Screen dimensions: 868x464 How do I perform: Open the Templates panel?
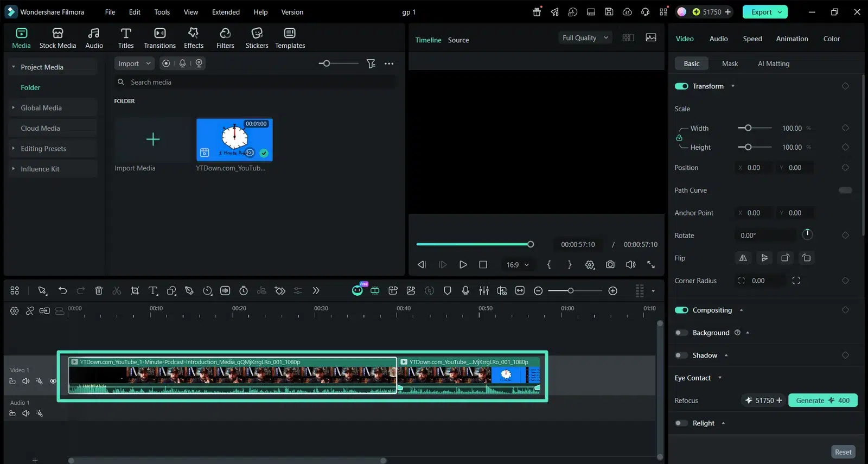[x=290, y=39]
